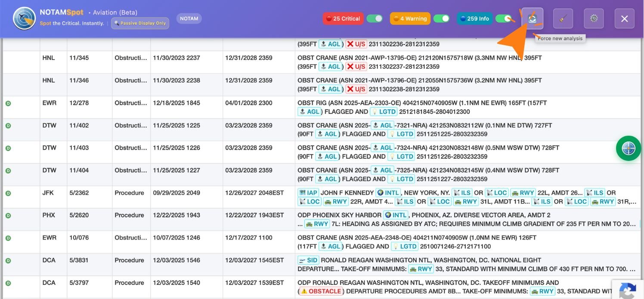
Task: Toggle the Critical alerts switch
Action: [375, 18]
